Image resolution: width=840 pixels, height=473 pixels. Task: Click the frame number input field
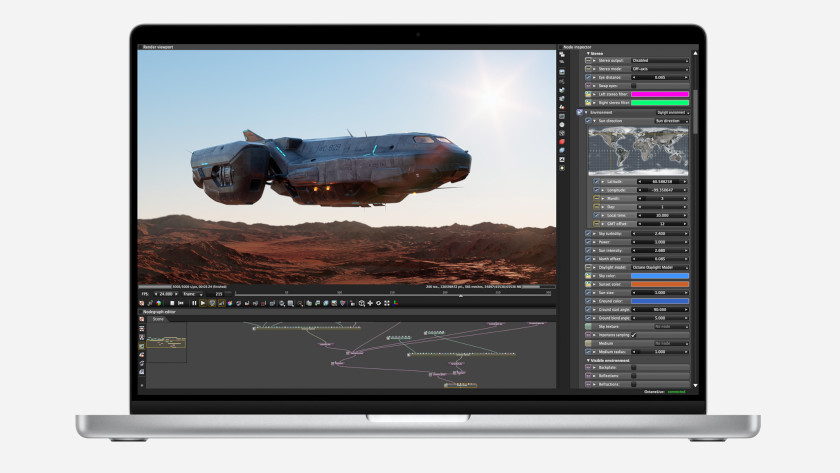click(x=219, y=294)
